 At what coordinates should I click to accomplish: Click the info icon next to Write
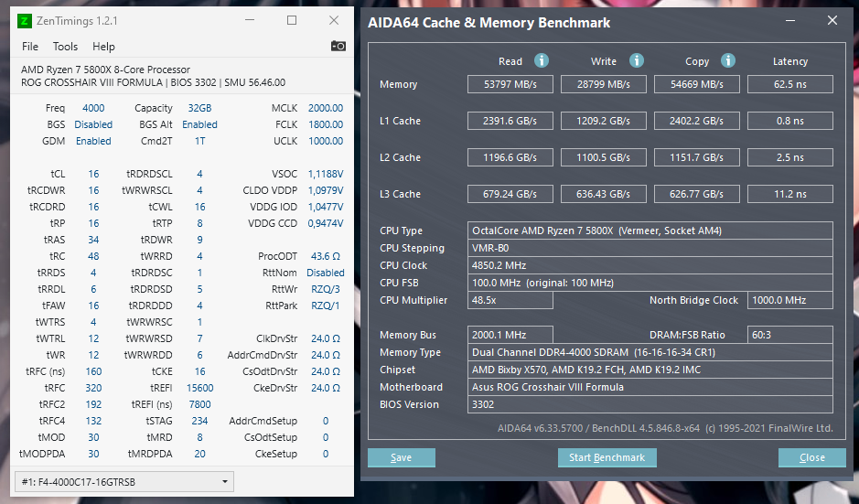(x=636, y=60)
